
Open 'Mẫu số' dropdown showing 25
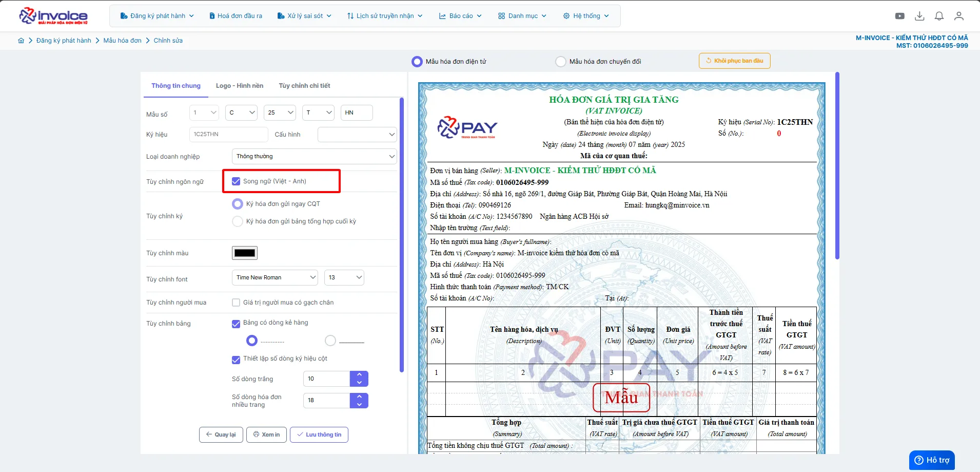[280, 112]
